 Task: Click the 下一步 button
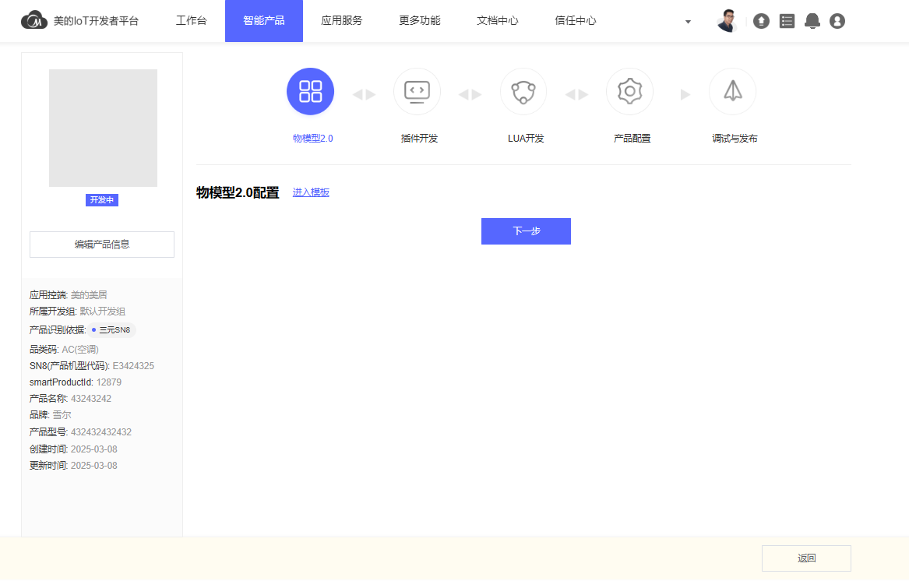click(526, 231)
